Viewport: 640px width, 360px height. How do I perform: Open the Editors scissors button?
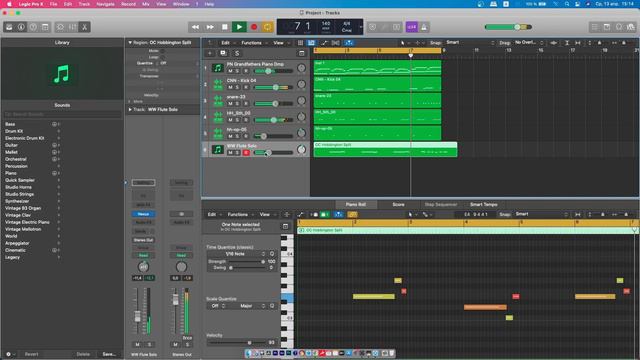84,27
